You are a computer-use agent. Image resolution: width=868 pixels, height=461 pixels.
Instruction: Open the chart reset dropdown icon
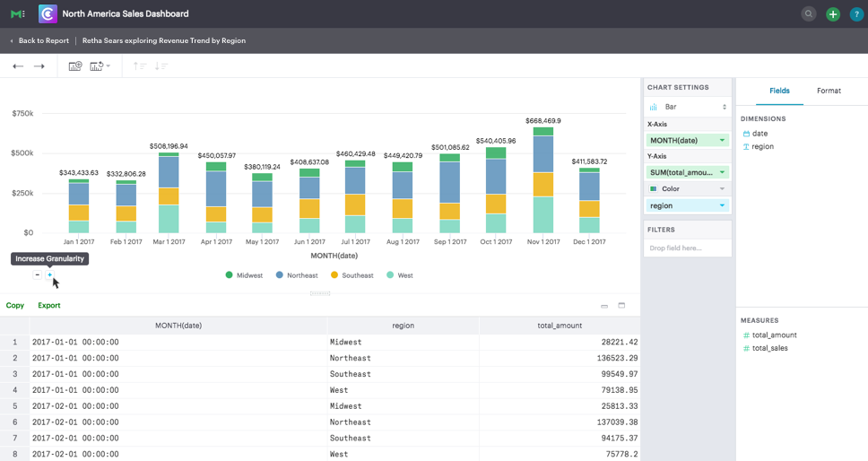(100, 65)
